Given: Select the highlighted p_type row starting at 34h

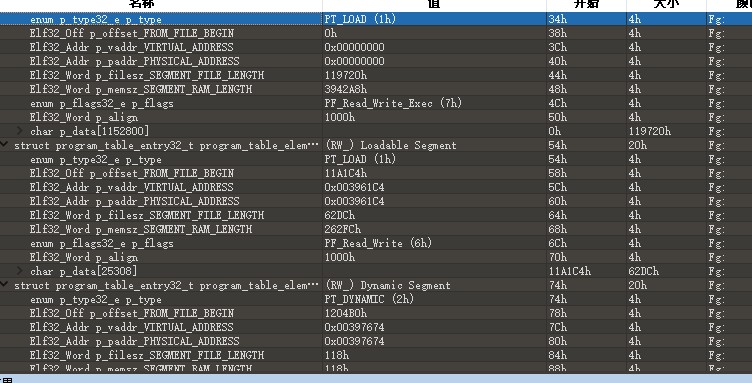Looking at the screenshot, I should pos(376,19).
